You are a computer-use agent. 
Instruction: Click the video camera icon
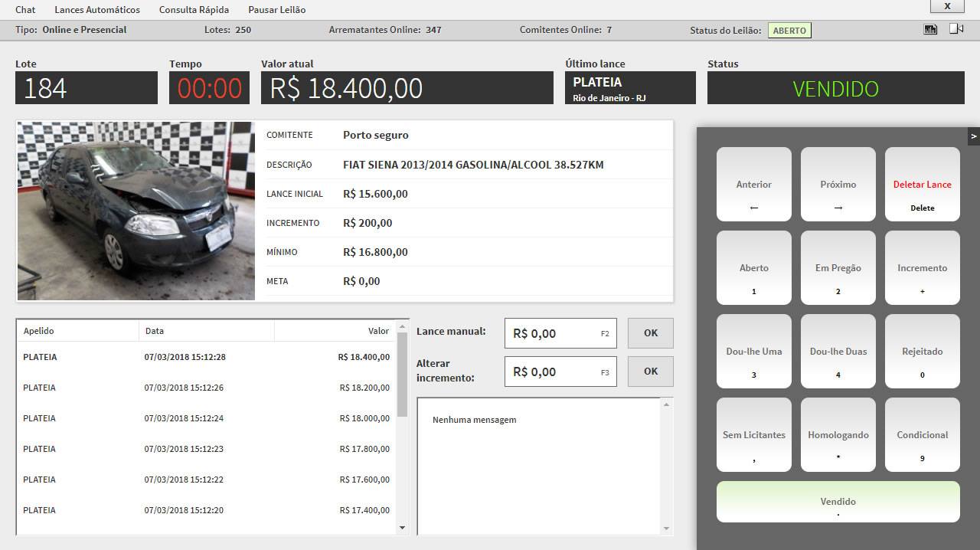pyautogui.click(x=955, y=29)
